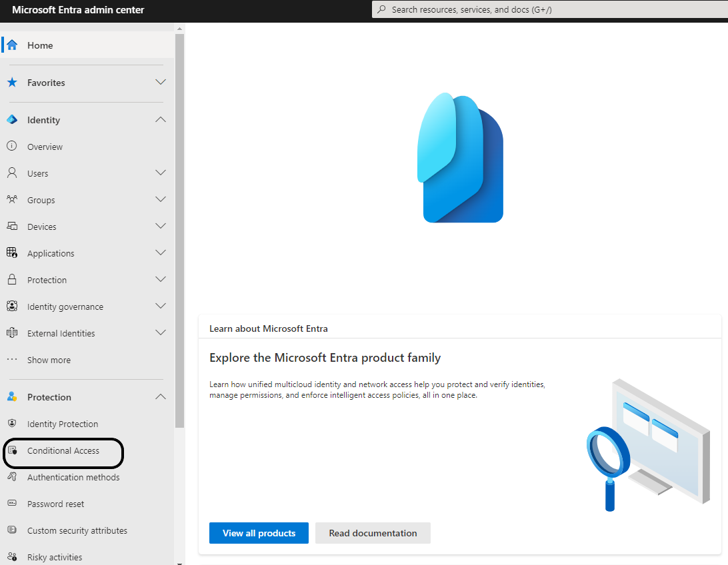Select Conditional Access menu item
The width and height of the screenshot is (728, 565).
tap(87, 450)
